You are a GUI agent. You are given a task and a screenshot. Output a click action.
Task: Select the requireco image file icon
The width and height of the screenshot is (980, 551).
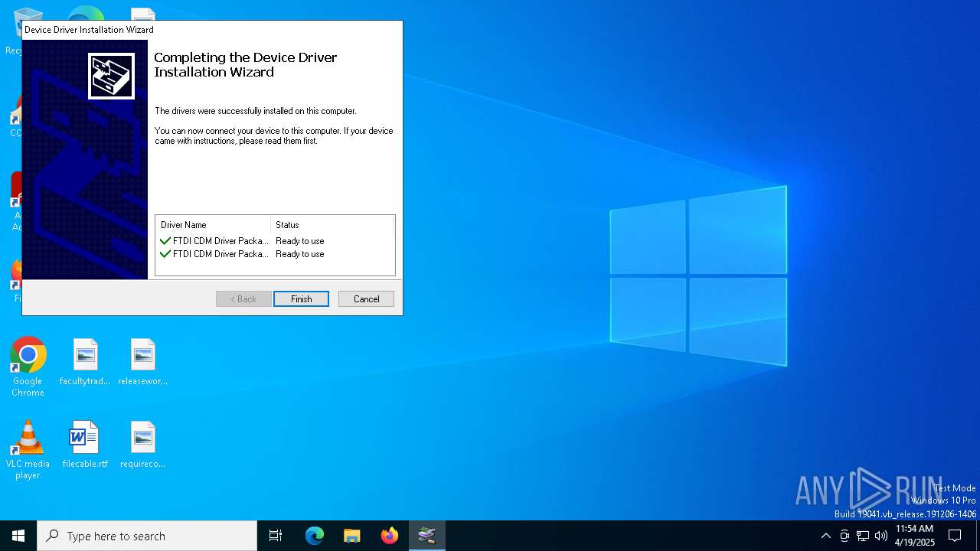142,445
